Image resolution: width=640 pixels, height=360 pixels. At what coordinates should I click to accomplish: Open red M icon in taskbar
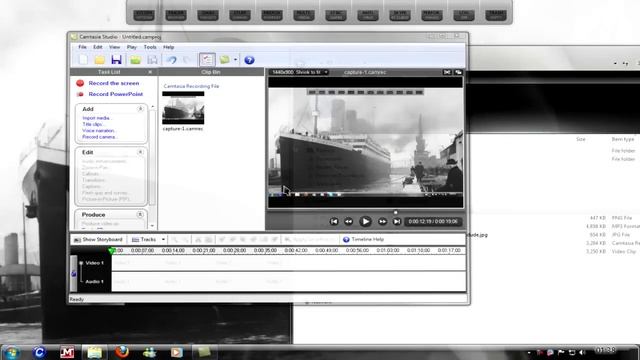[x=67, y=352]
